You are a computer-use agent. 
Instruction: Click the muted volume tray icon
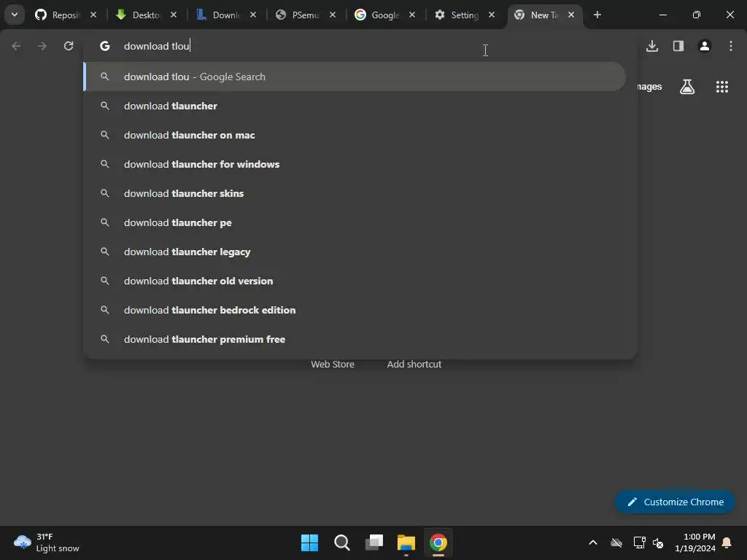click(x=658, y=542)
